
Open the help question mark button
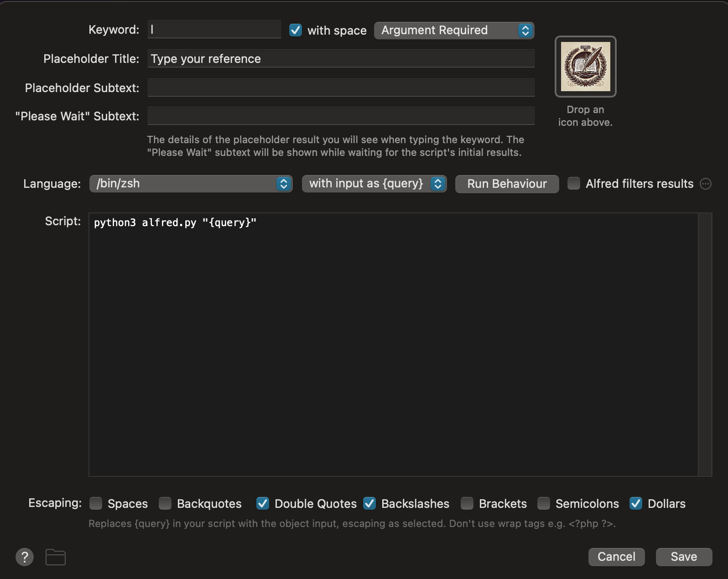coord(25,557)
